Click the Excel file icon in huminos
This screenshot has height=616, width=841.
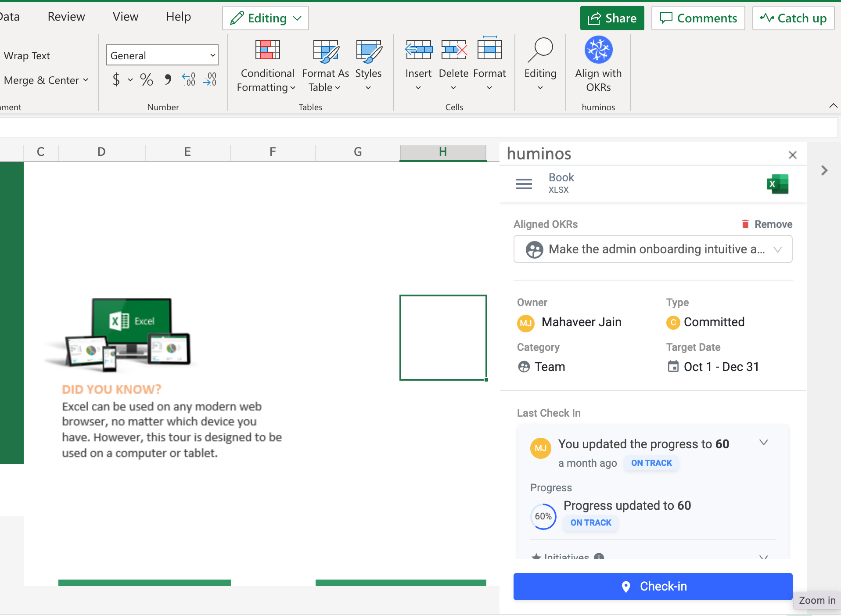(x=777, y=184)
